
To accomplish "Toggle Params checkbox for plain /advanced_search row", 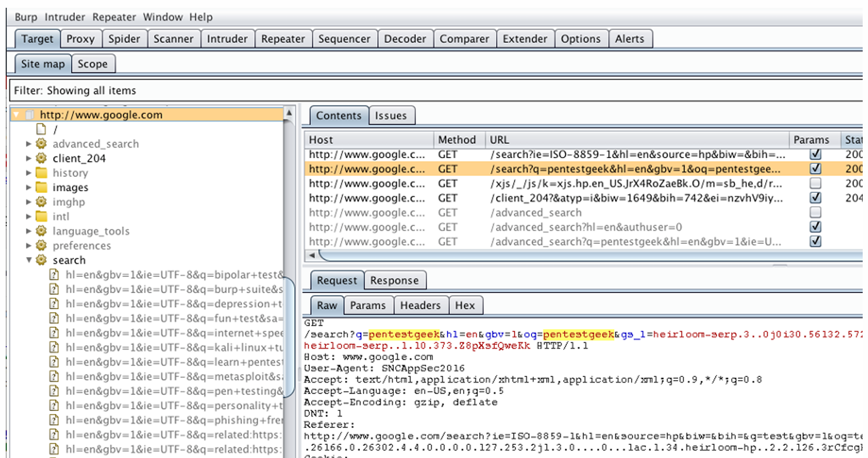I will tap(815, 212).
